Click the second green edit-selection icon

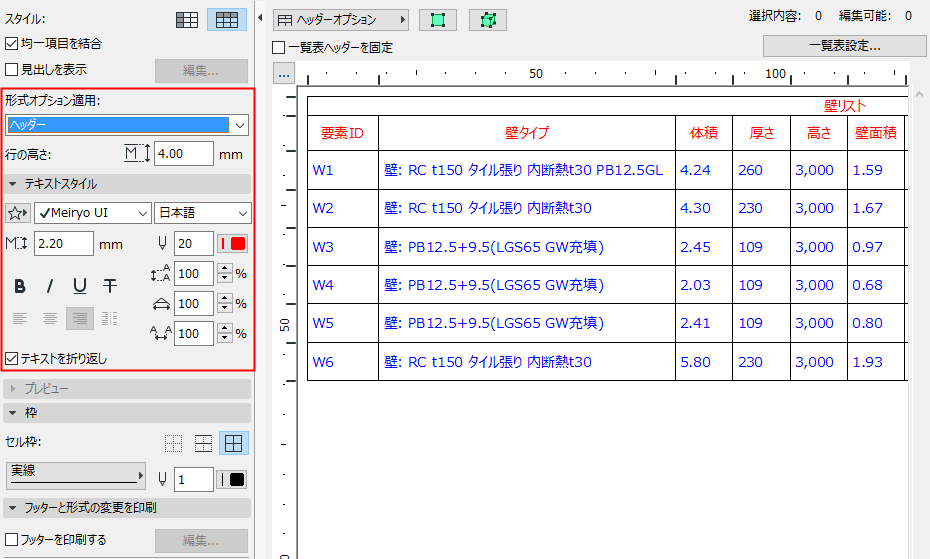[488, 20]
